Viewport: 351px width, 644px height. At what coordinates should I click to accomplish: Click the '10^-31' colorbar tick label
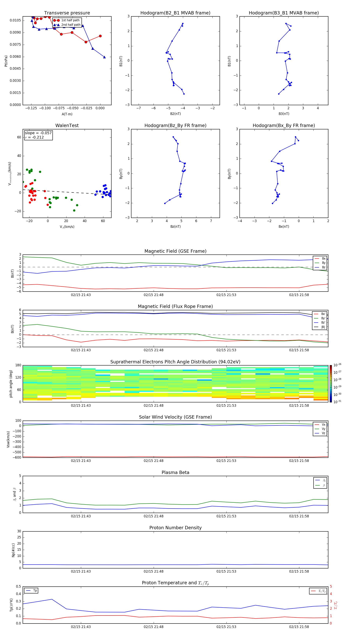(337, 402)
